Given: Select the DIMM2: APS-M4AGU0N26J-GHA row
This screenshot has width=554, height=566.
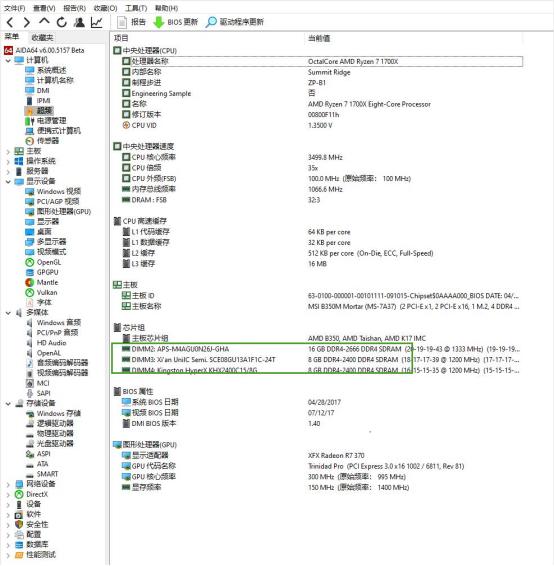Looking at the screenshot, I should pos(322,349).
